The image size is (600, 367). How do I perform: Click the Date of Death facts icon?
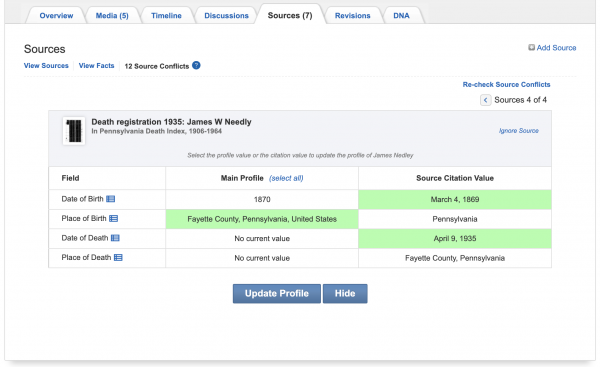coord(115,238)
